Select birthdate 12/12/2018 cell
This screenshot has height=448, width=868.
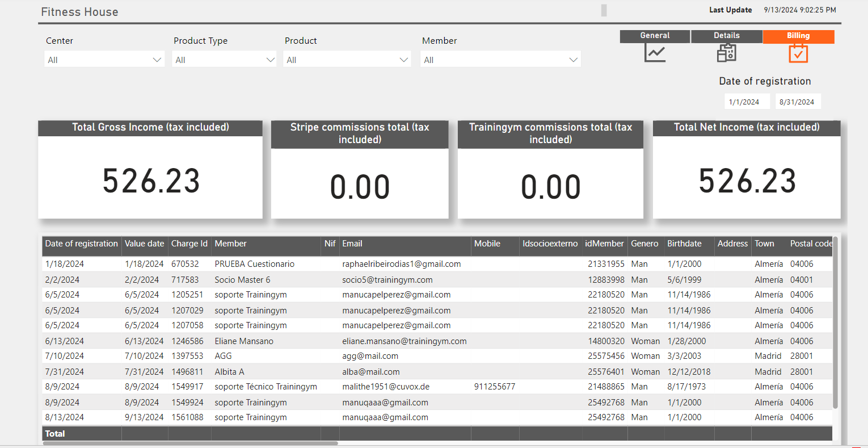tap(689, 372)
